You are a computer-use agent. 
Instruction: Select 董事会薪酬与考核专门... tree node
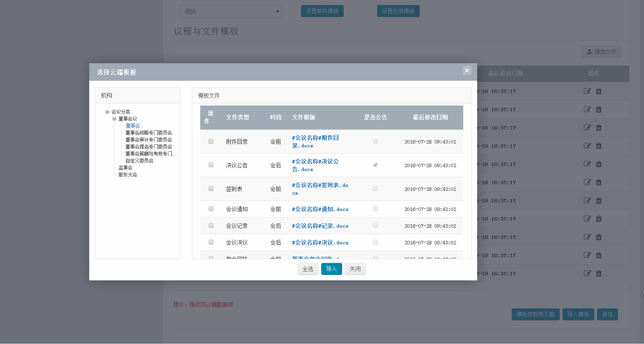[152, 154]
